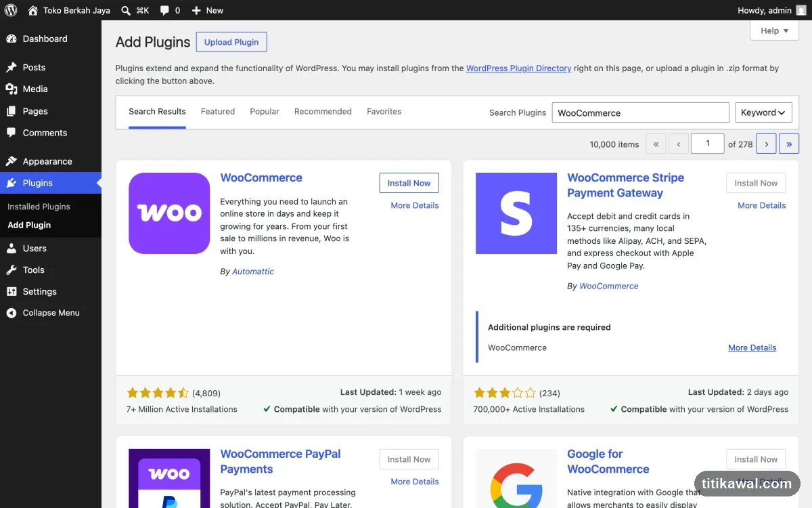
Task: Switch to Favorites tab
Action: pos(384,112)
